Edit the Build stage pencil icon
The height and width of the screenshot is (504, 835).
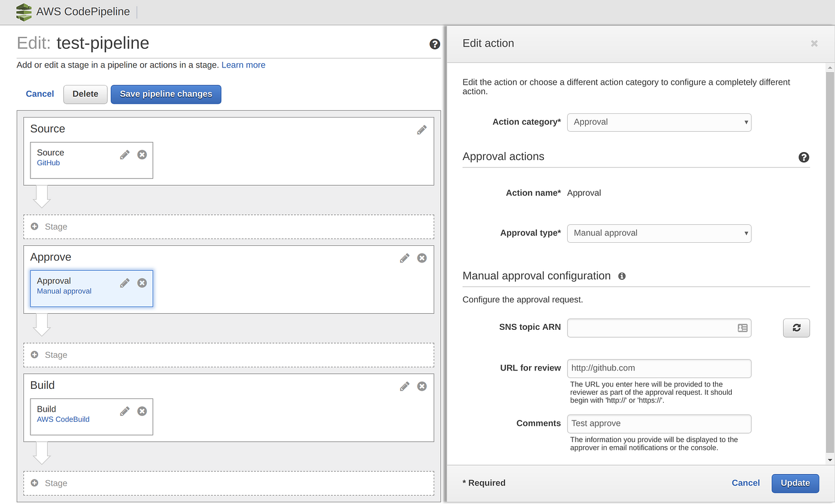[404, 386]
